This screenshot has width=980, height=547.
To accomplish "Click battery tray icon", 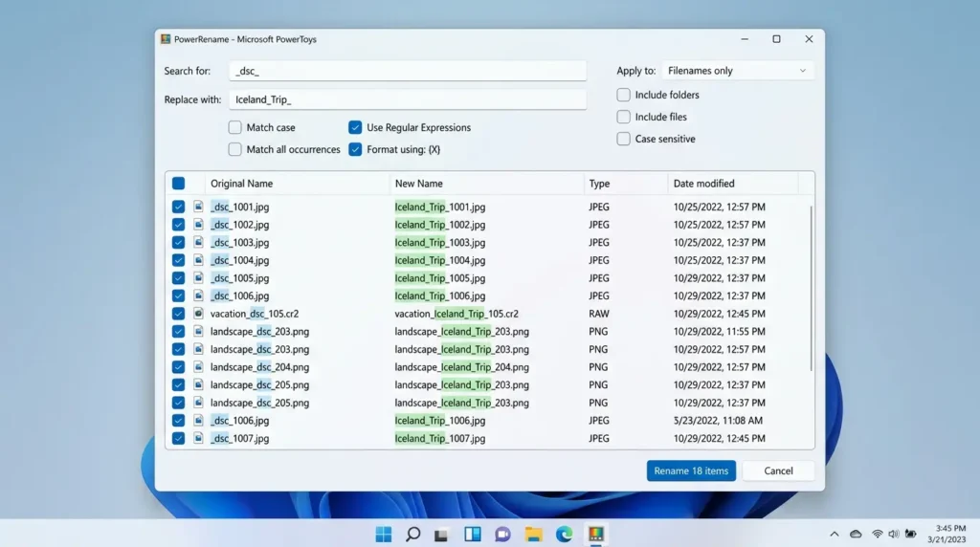I will [x=911, y=534].
